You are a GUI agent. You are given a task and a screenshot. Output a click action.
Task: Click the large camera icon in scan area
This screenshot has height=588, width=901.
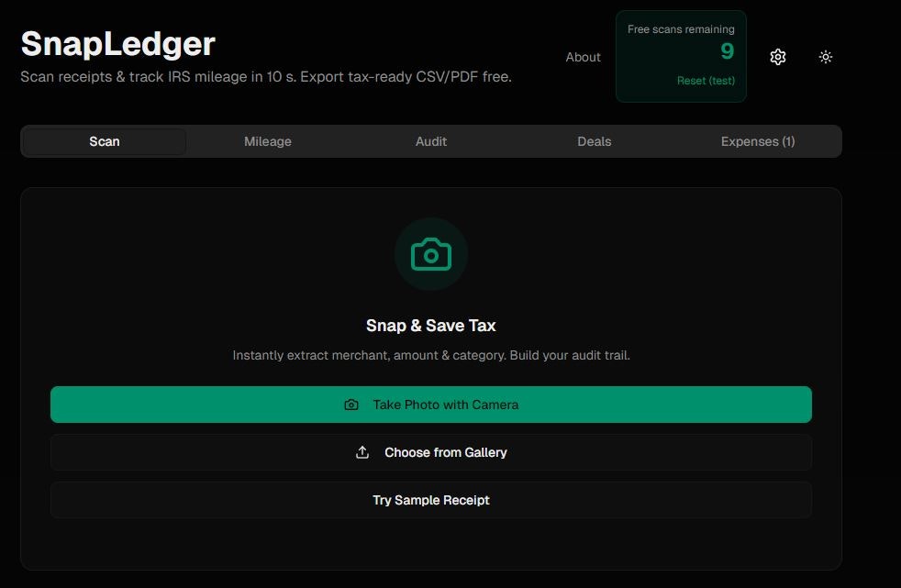pyautogui.click(x=430, y=254)
